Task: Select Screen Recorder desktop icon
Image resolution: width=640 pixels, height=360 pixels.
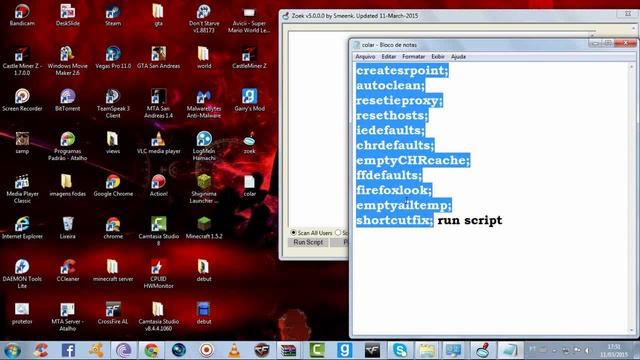Action: tap(22, 100)
